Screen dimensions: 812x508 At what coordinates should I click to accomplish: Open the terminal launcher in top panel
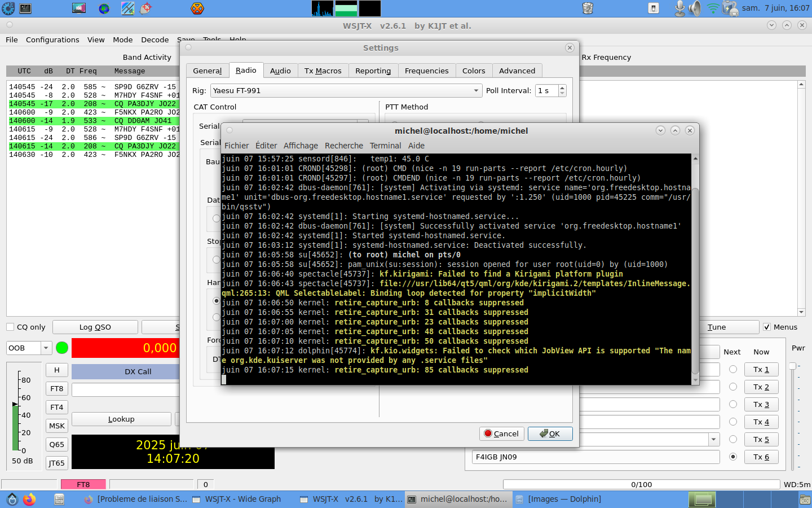[25, 8]
